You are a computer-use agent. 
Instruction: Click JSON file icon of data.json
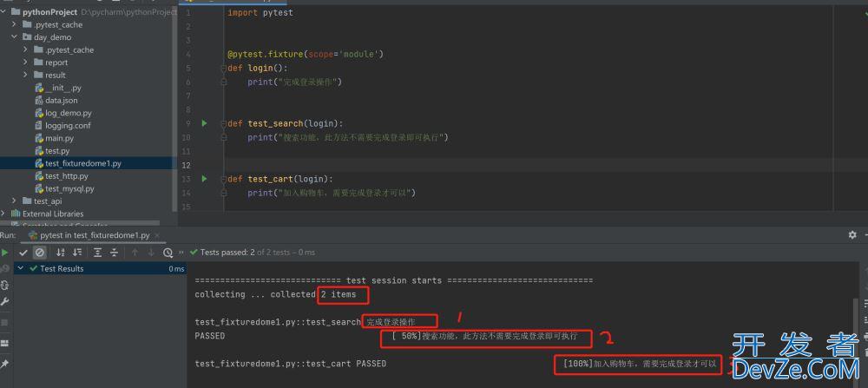click(x=39, y=100)
